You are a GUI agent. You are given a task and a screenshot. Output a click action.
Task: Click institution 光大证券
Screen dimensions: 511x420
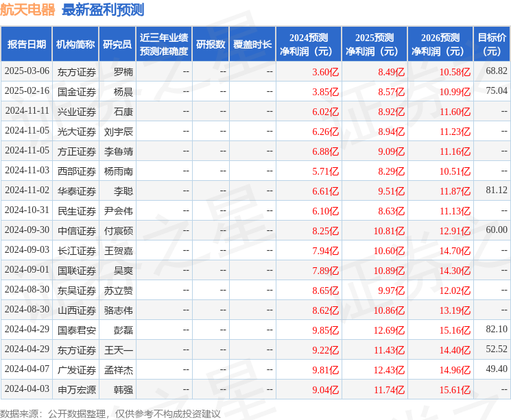pyautogui.click(x=77, y=132)
